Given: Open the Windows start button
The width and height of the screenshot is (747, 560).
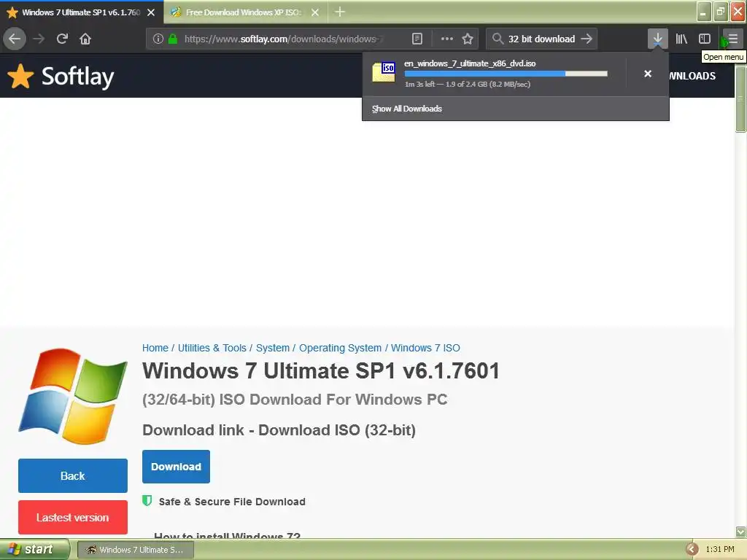Looking at the screenshot, I should point(34,550).
